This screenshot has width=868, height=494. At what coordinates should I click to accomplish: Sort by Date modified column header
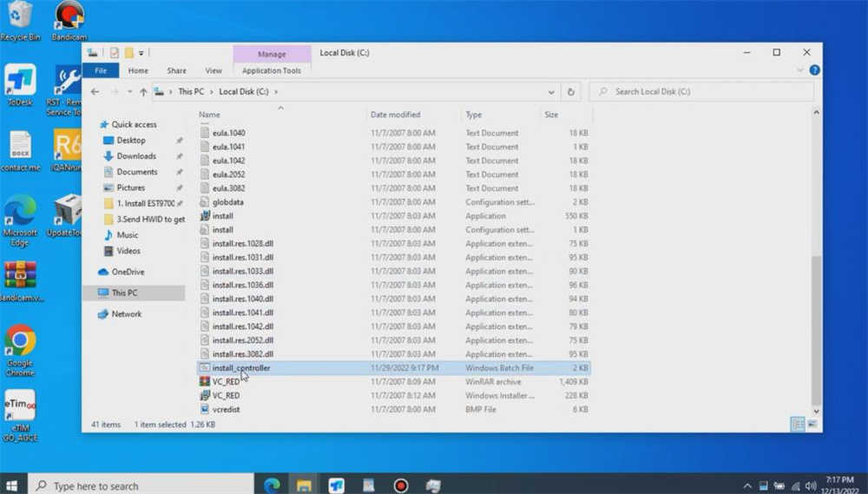[x=395, y=115]
